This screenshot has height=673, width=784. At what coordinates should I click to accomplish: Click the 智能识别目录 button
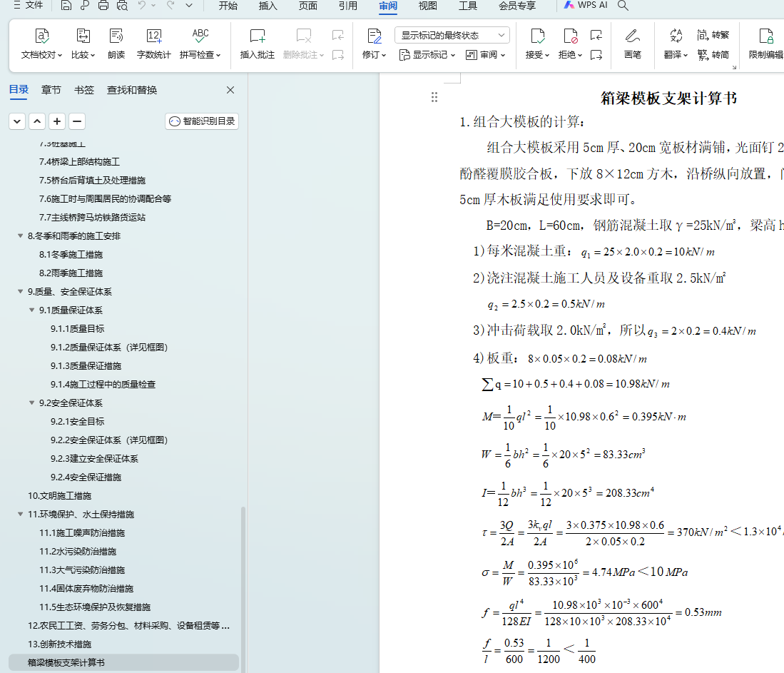tap(202, 121)
